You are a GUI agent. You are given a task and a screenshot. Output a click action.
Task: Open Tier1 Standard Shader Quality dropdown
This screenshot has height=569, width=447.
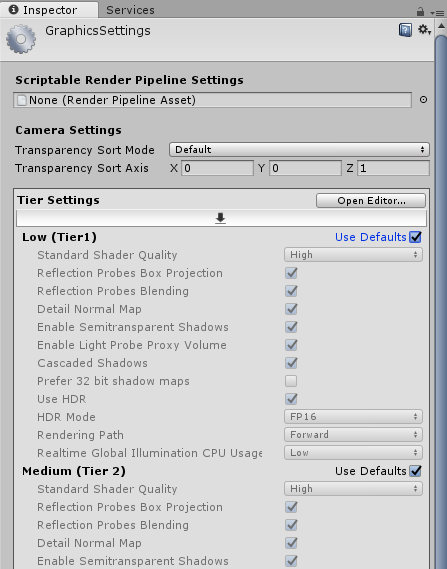(x=353, y=255)
